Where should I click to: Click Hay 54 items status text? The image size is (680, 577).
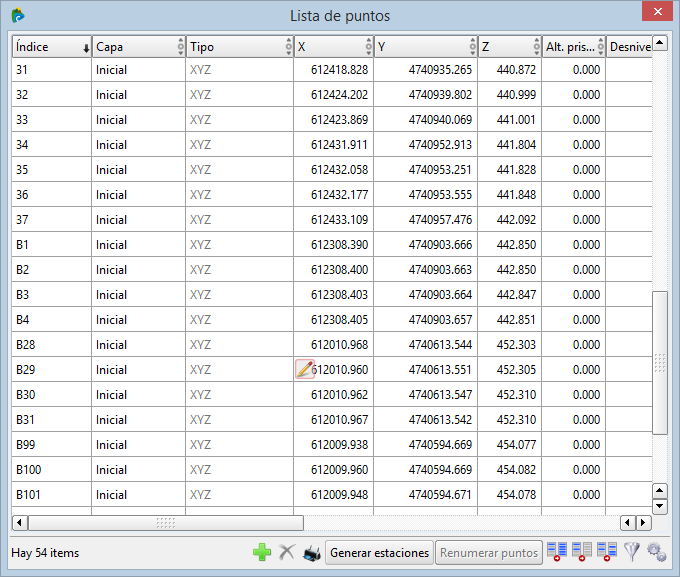tap(45, 553)
